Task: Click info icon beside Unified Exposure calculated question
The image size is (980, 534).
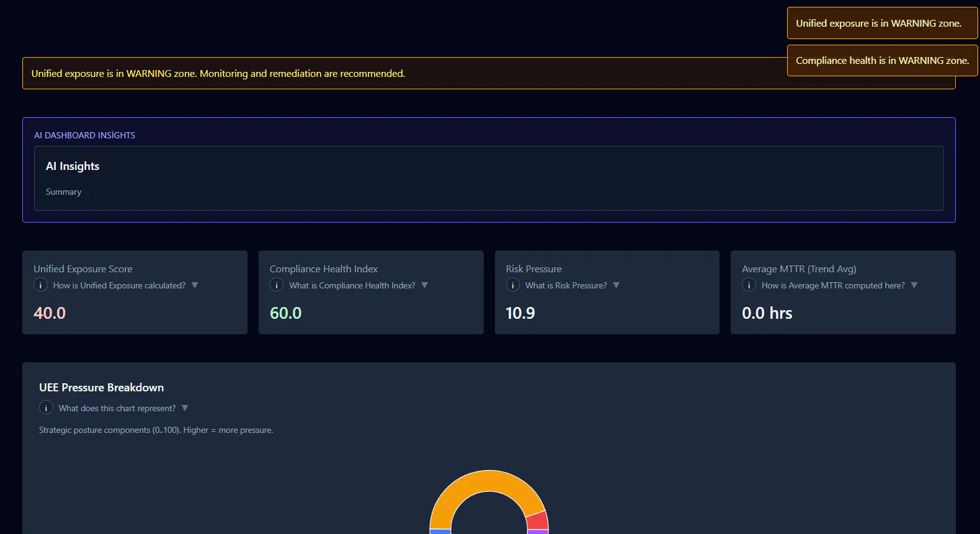Action: coord(40,285)
